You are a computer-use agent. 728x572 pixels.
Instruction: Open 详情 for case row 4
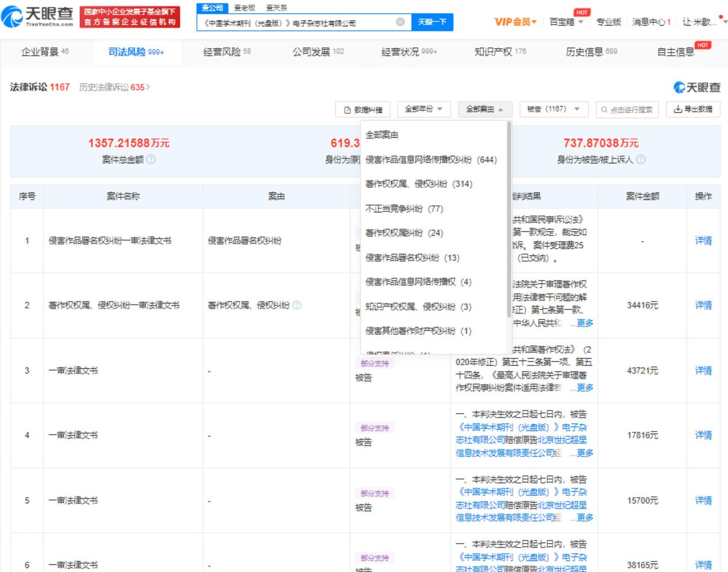(703, 435)
